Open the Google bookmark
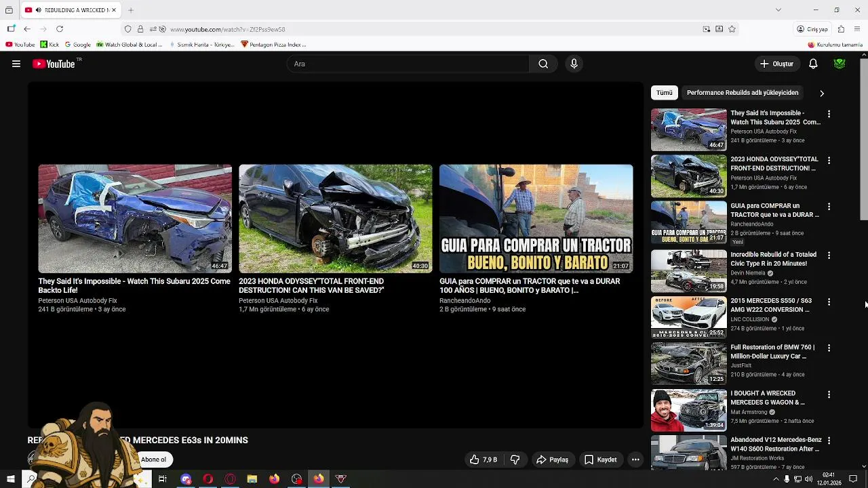The height and width of the screenshot is (488, 868). tap(77, 45)
